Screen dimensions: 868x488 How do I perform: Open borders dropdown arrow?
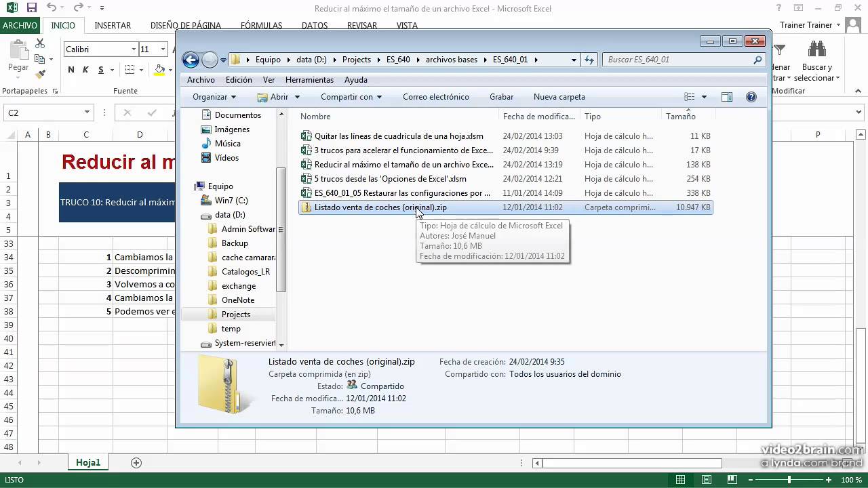[x=140, y=70]
